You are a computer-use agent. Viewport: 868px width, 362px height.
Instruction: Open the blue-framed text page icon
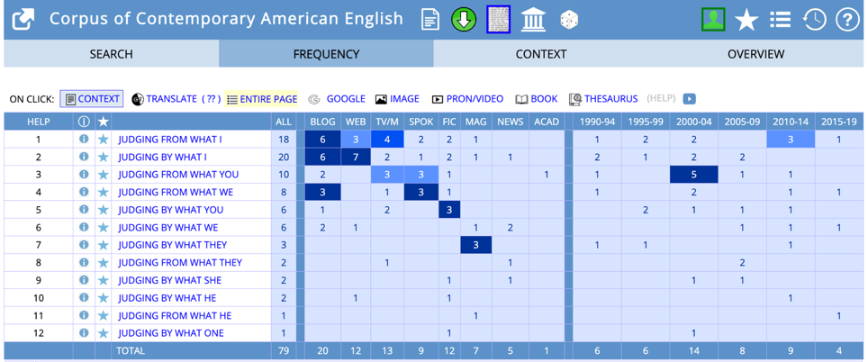pyautogui.click(x=498, y=20)
